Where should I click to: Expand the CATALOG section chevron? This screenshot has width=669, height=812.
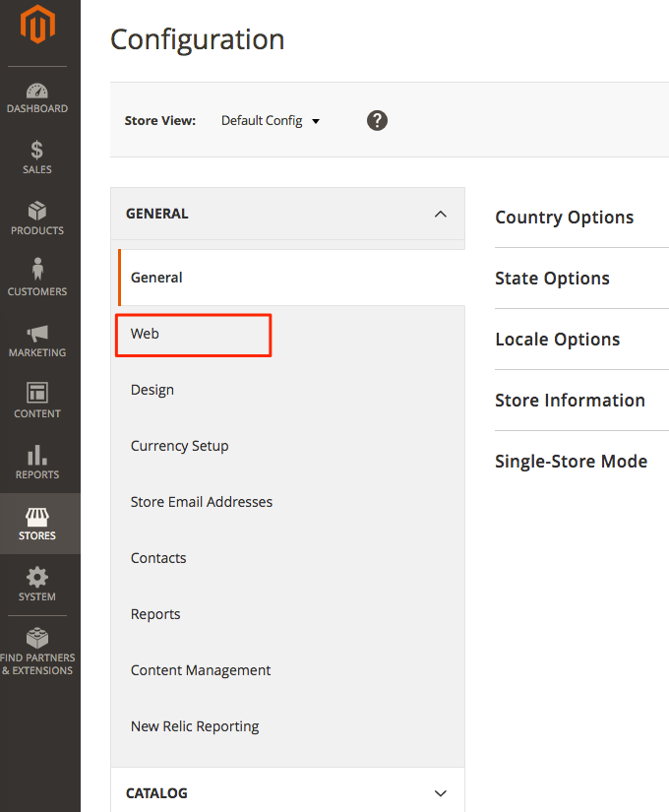(x=440, y=793)
